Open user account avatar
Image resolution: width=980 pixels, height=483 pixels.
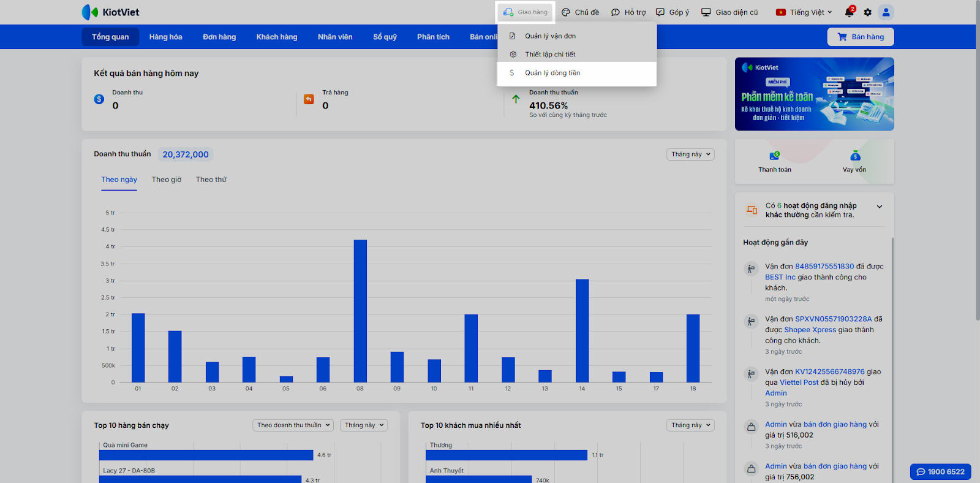tap(886, 12)
